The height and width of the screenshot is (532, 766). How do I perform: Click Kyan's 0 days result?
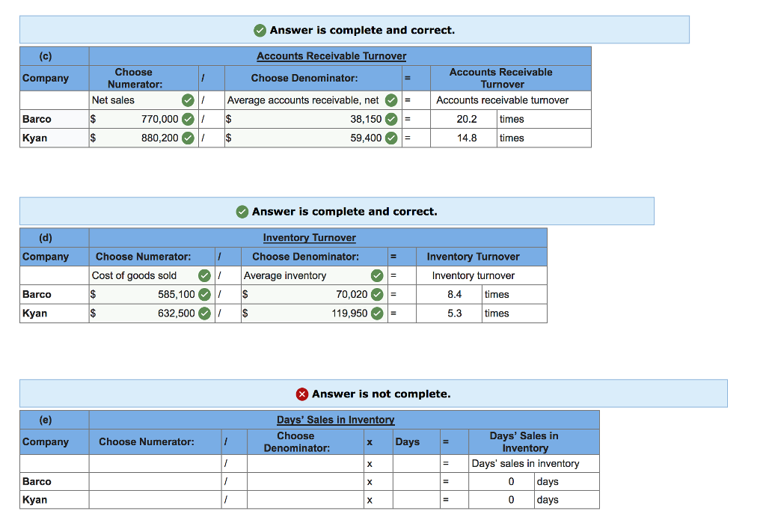[x=511, y=500]
